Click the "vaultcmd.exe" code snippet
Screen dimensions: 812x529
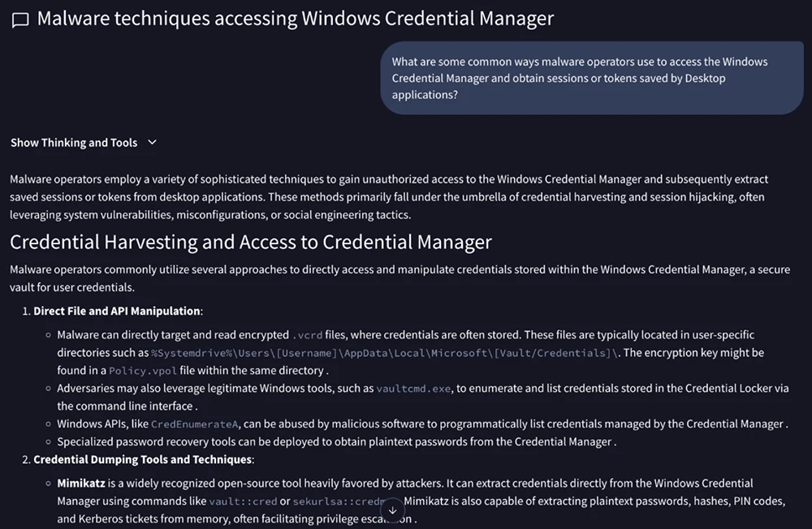click(412, 389)
